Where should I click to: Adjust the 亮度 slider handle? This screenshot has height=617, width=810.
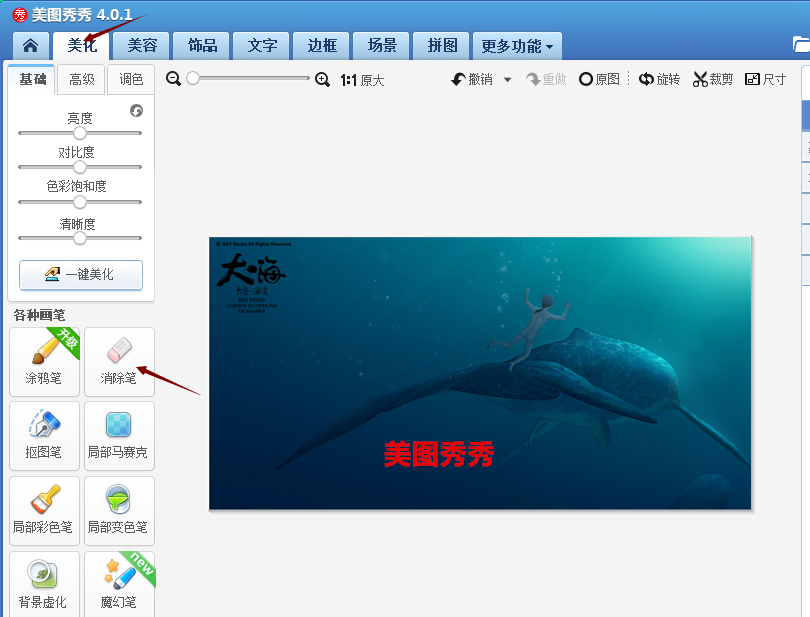tap(80, 133)
